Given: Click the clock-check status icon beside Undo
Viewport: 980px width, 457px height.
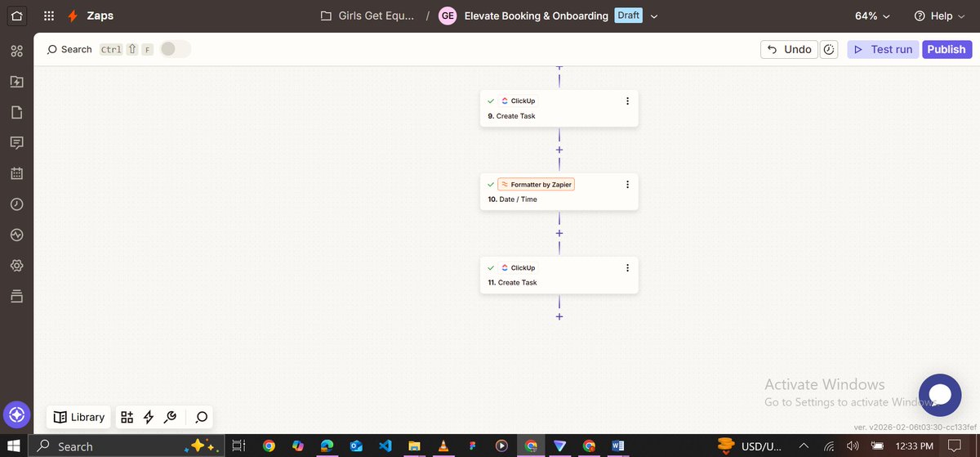Looking at the screenshot, I should pyautogui.click(x=829, y=49).
